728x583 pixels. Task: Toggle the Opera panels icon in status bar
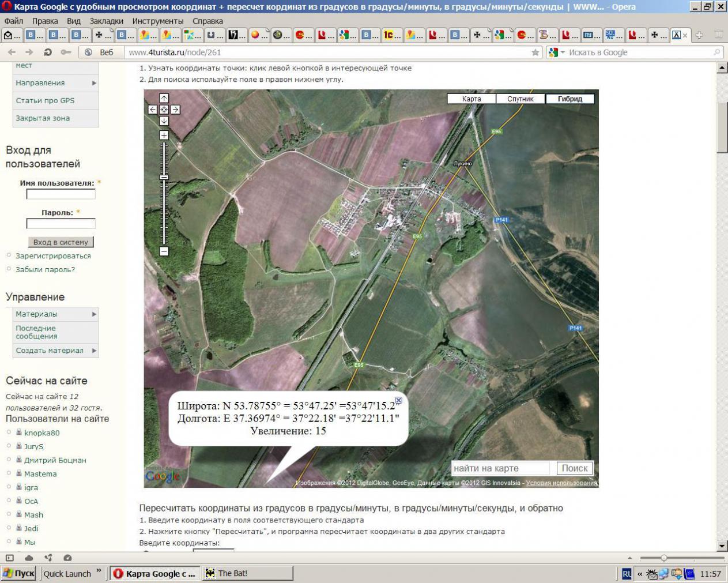coord(9,558)
